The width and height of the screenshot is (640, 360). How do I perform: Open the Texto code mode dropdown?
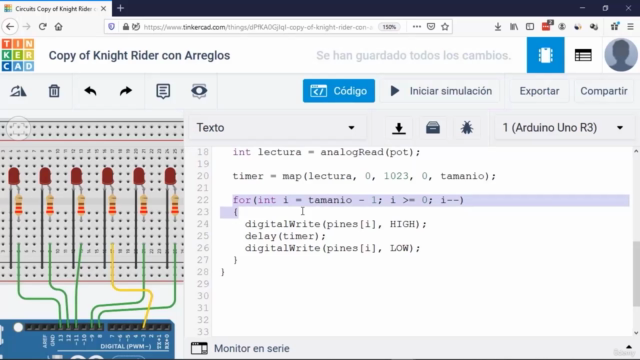coord(277,128)
